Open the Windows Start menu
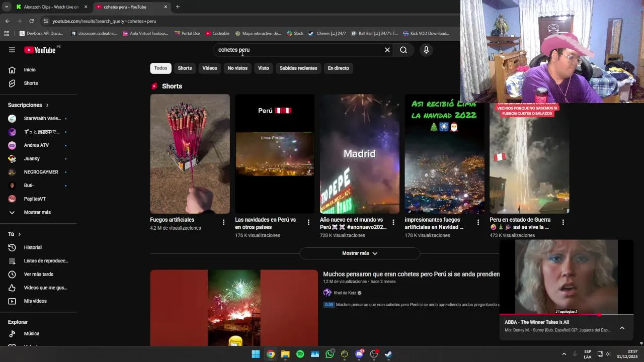The image size is (644, 362). pyautogui.click(x=256, y=354)
